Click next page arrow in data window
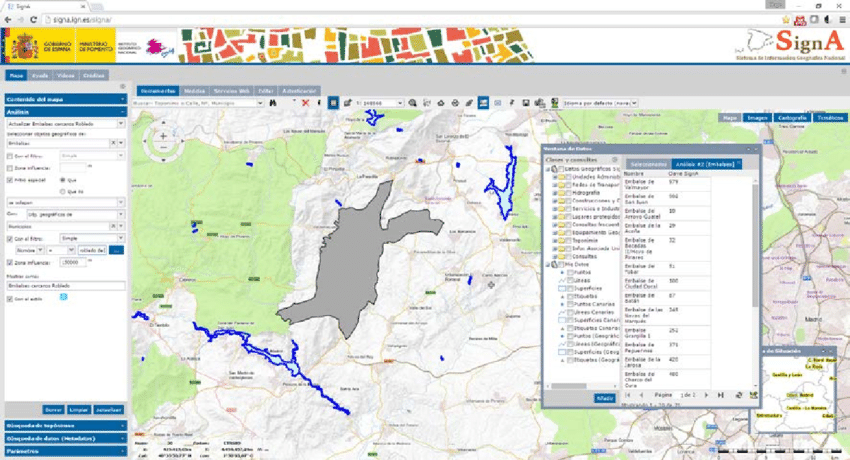 [x=704, y=396]
